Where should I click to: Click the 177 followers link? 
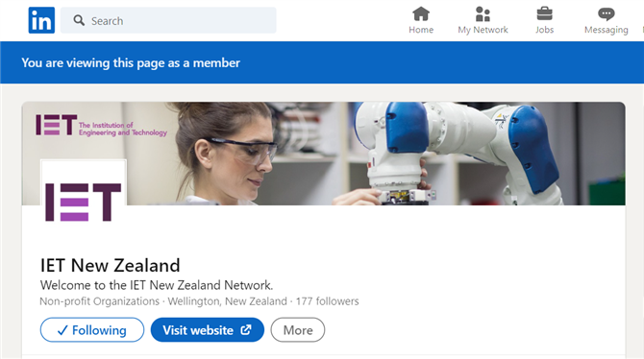point(327,301)
